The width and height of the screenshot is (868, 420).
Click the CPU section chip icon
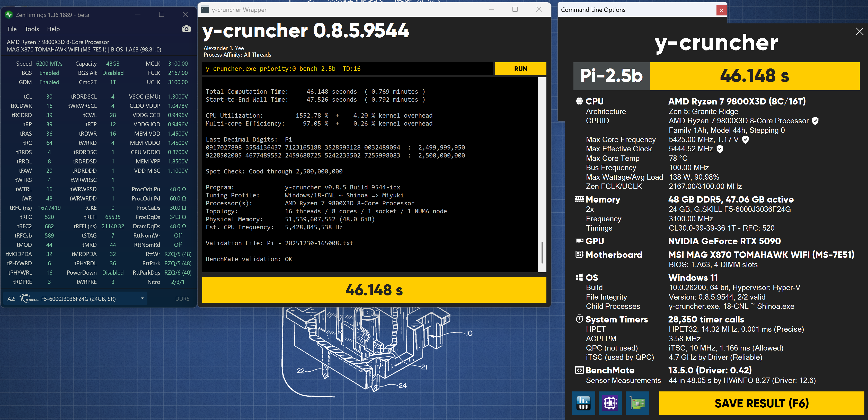point(579,101)
